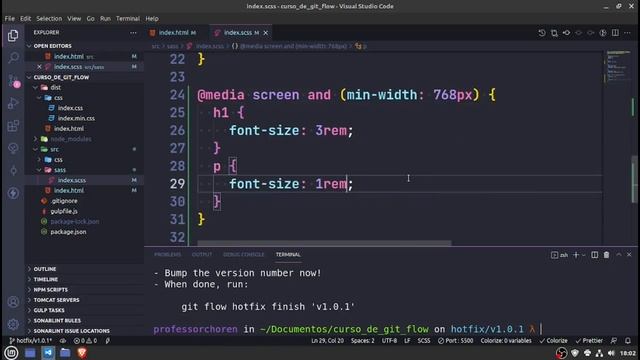This screenshot has width=640, height=360.
Task: Open the Extensions view
Action: 13,126
